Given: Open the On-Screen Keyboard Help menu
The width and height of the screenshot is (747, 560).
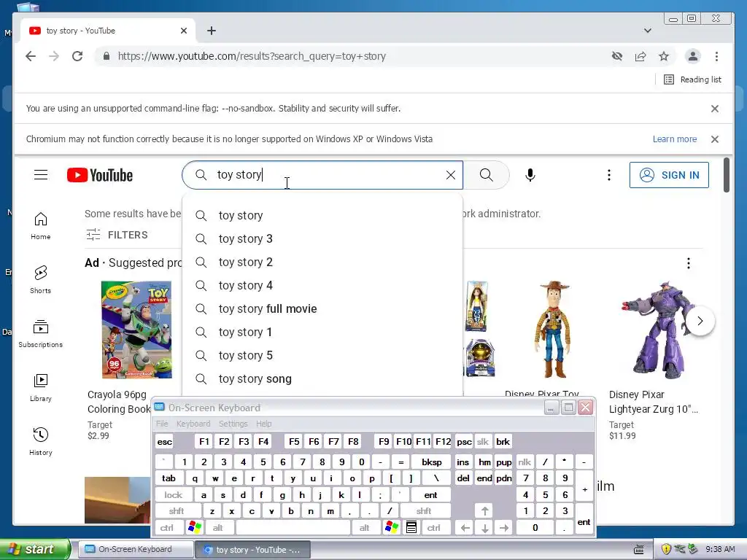Looking at the screenshot, I should pos(263,424).
